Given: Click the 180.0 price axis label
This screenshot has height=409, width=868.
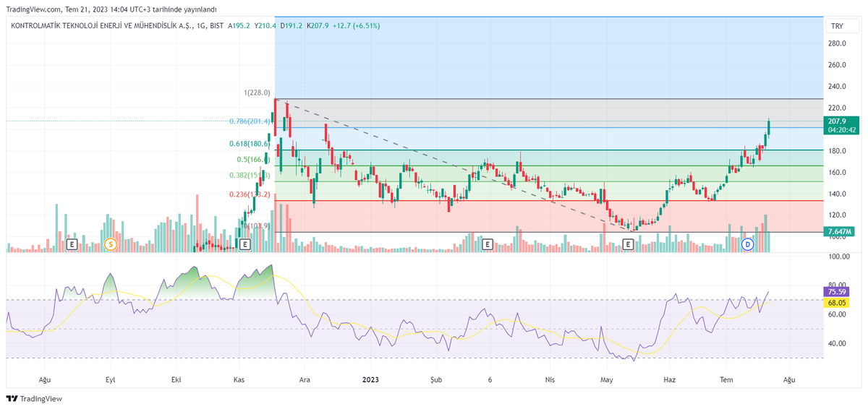Looking at the screenshot, I should (x=838, y=151).
